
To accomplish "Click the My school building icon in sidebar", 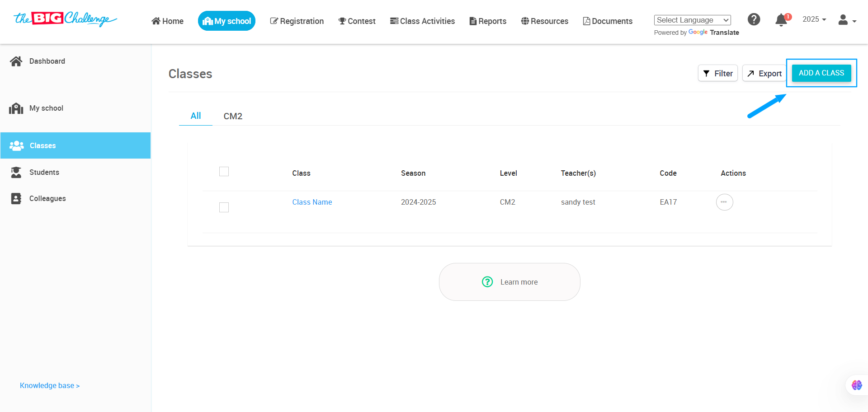I will [16, 108].
